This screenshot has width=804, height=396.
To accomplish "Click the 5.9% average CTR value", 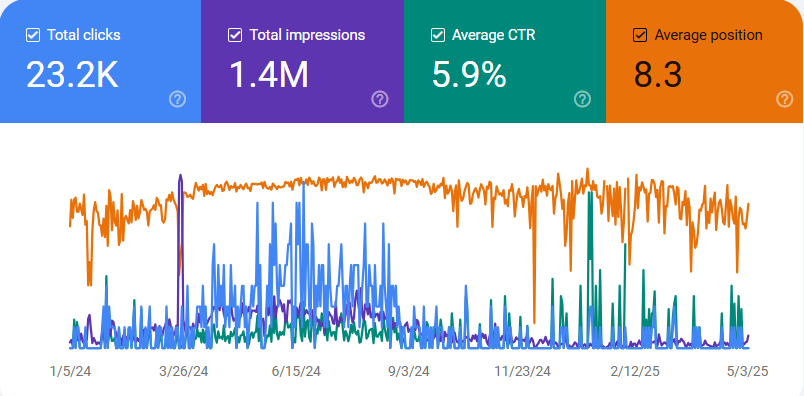I will click(x=469, y=75).
